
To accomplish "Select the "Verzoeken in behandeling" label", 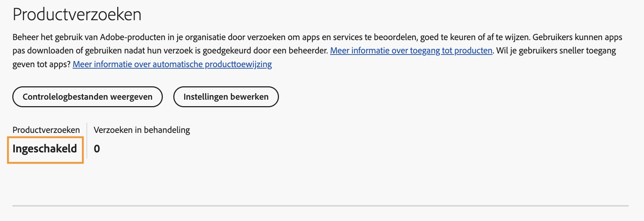I will (141, 130).
